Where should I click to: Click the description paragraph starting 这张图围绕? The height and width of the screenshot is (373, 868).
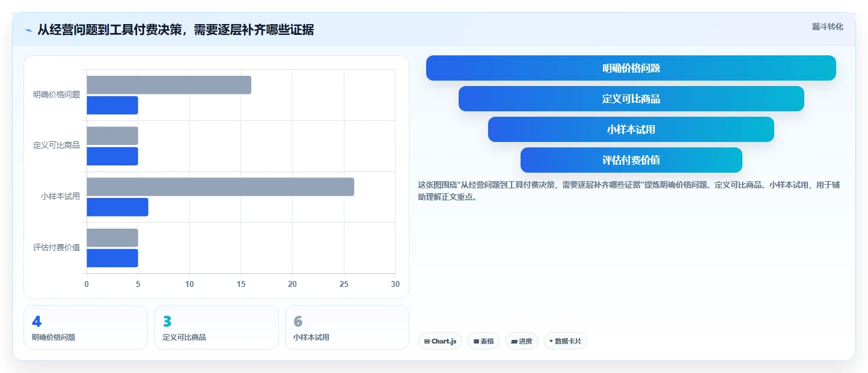pos(629,191)
